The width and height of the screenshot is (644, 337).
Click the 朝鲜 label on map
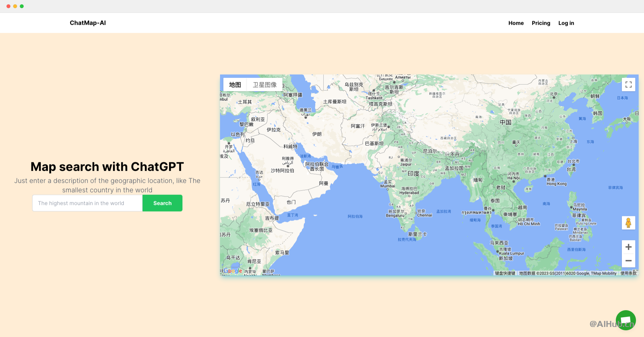pyautogui.click(x=595, y=96)
